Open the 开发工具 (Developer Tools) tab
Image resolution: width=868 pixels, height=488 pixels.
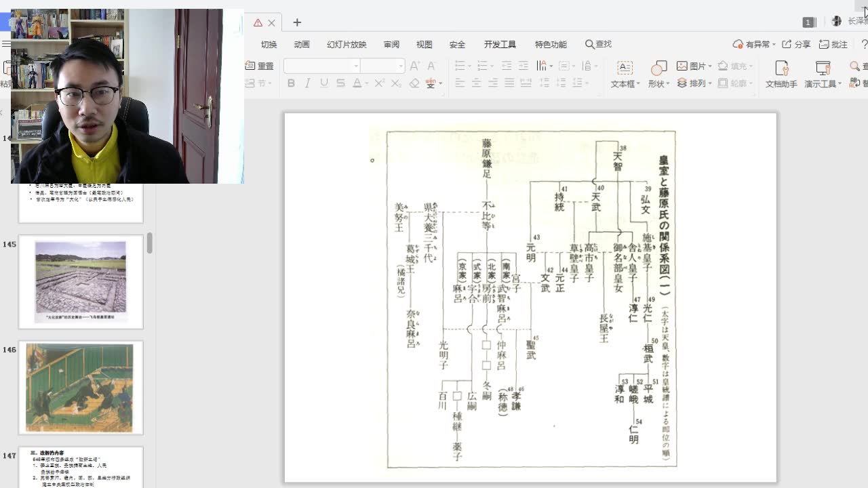(x=500, y=45)
